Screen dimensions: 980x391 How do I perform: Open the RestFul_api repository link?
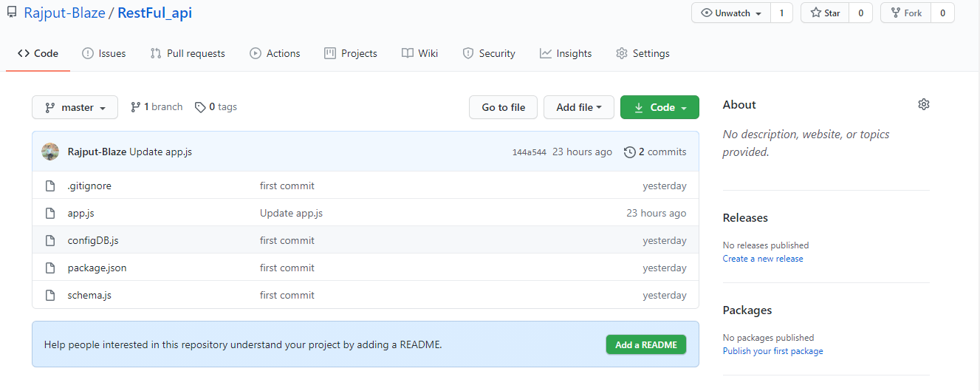tap(155, 13)
